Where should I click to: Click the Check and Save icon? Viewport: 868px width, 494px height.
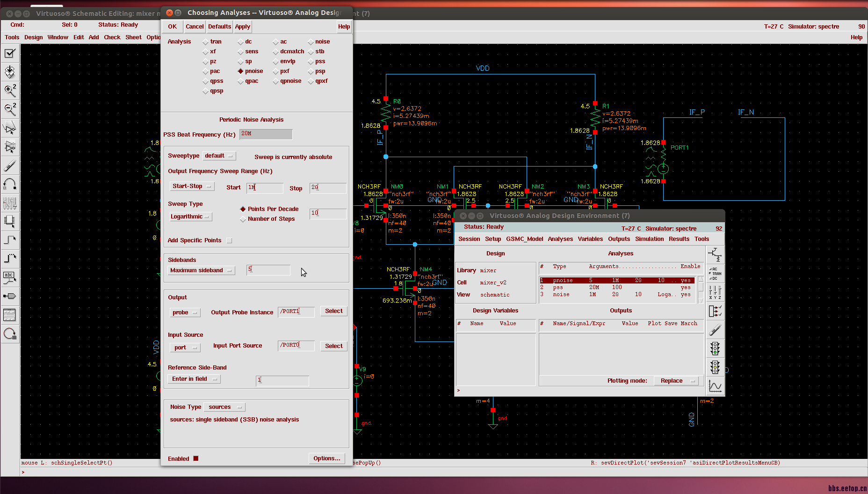[x=10, y=53]
